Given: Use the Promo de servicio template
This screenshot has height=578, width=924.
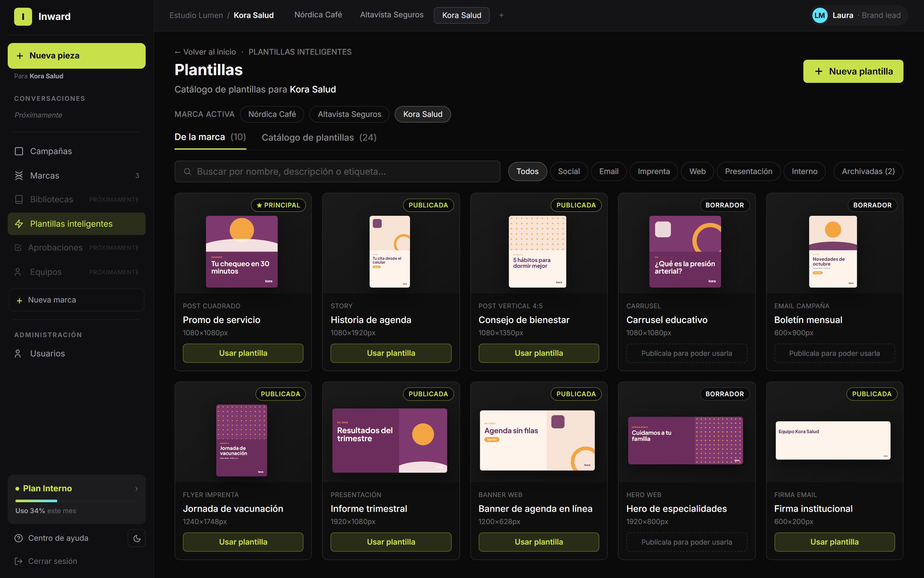Looking at the screenshot, I should [243, 353].
